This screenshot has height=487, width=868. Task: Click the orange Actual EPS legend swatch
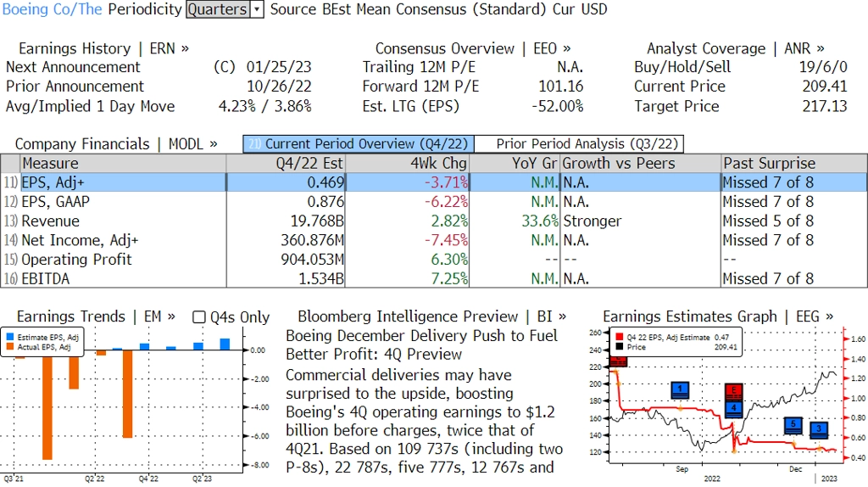click(x=10, y=347)
